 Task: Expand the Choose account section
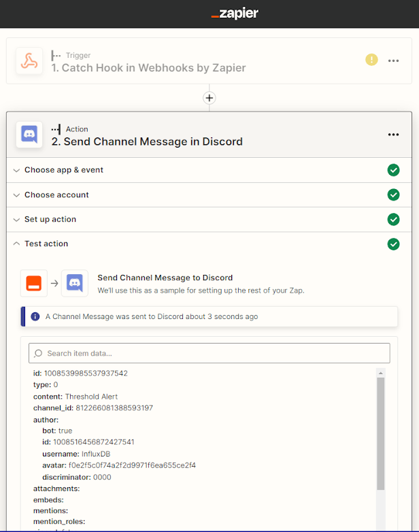(x=56, y=195)
